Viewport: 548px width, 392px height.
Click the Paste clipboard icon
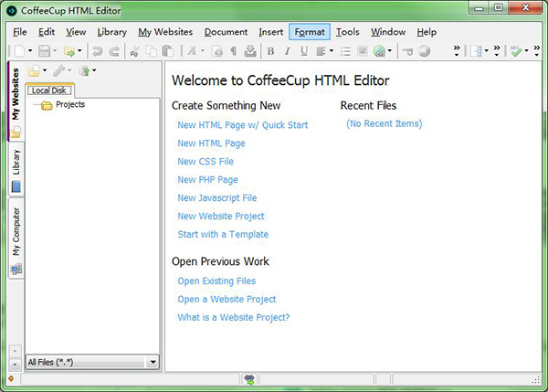pyautogui.click(x=167, y=51)
